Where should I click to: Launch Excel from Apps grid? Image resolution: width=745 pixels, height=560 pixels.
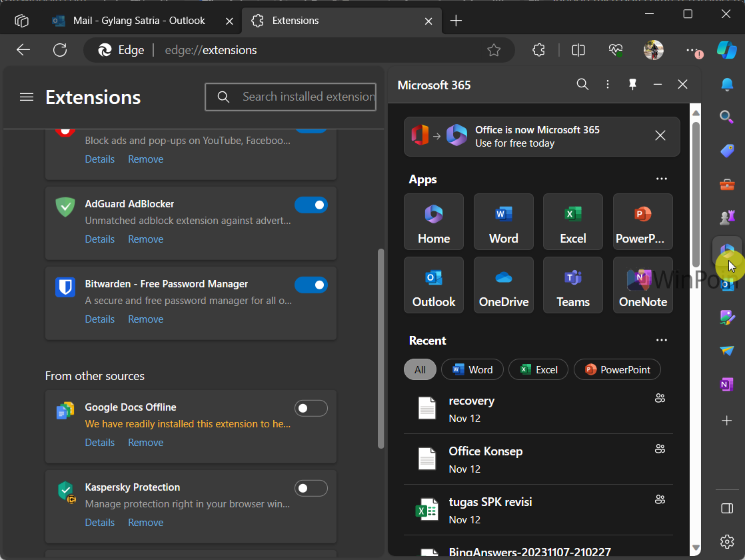[573, 221]
